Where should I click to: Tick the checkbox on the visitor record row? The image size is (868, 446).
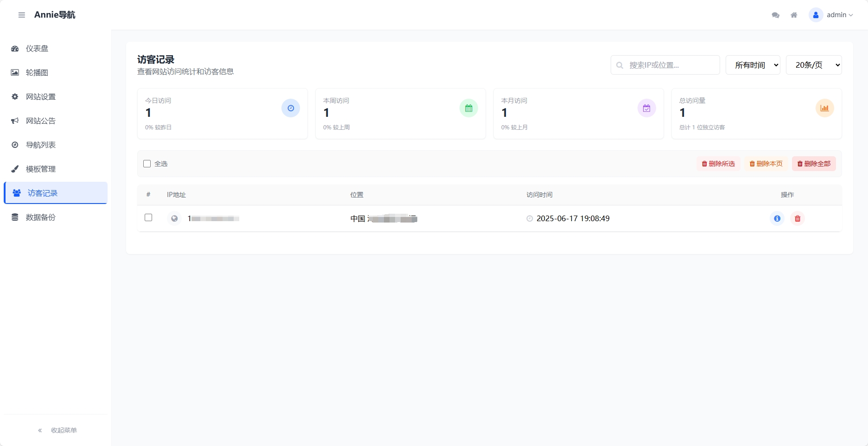[x=148, y=217]
